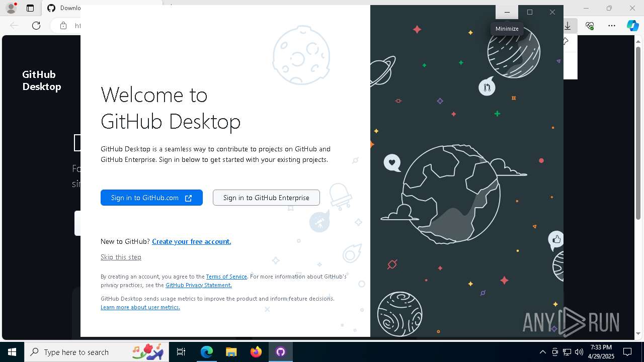Go back in Edge browser
The image size is (644, 362).
coord(14,26)
